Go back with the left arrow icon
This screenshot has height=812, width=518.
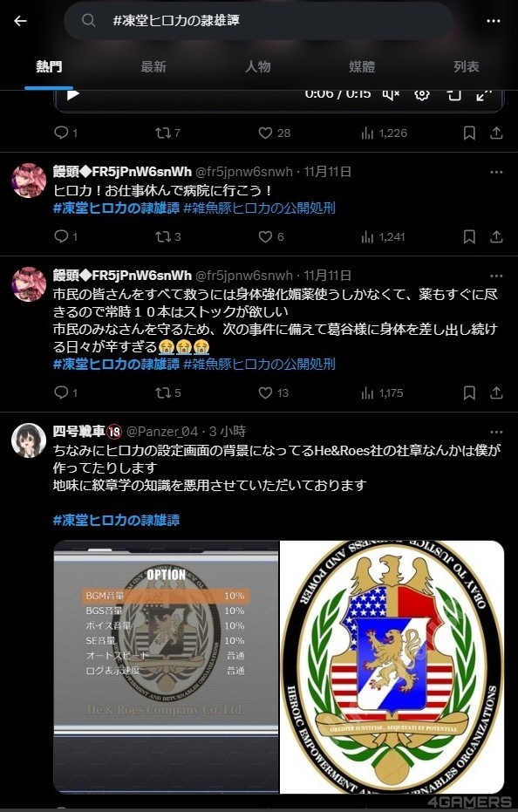[20, 21]
